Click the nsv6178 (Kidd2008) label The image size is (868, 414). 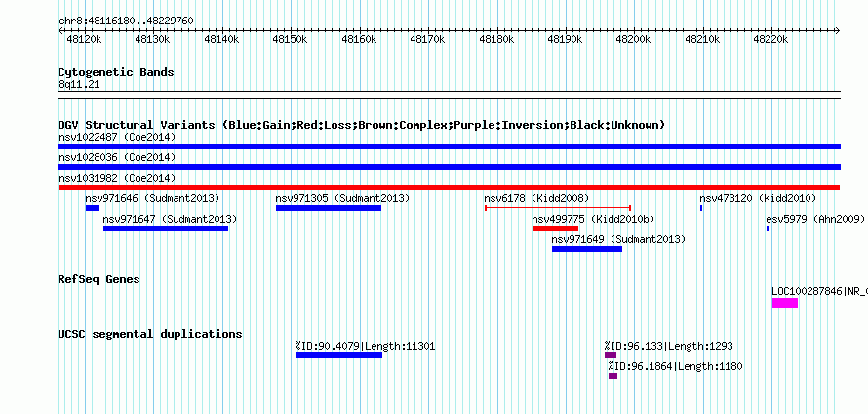point(536,198)
